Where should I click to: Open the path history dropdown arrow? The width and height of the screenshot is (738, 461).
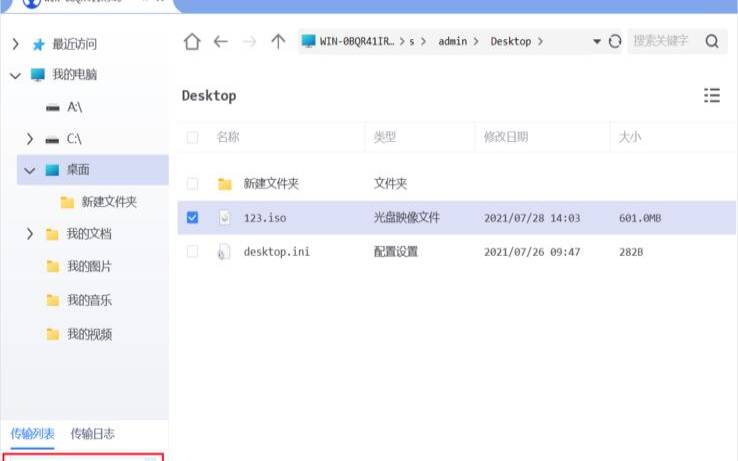[597, 41]
